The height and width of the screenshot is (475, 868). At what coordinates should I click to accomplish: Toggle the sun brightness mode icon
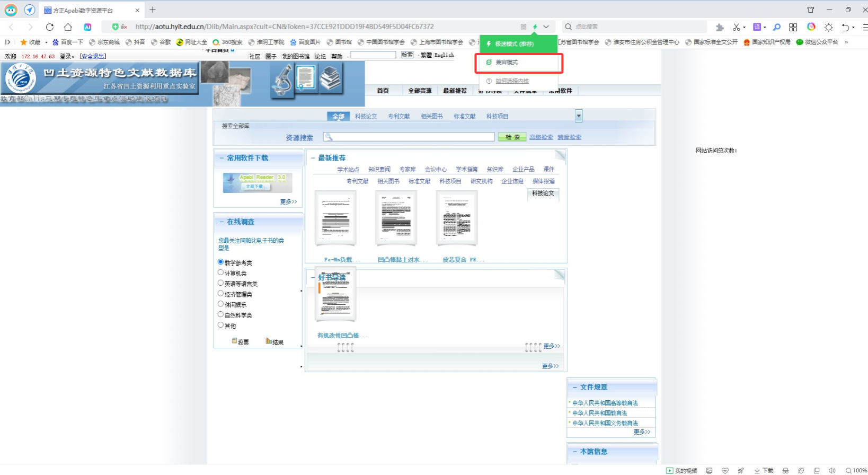pos(829,27)
